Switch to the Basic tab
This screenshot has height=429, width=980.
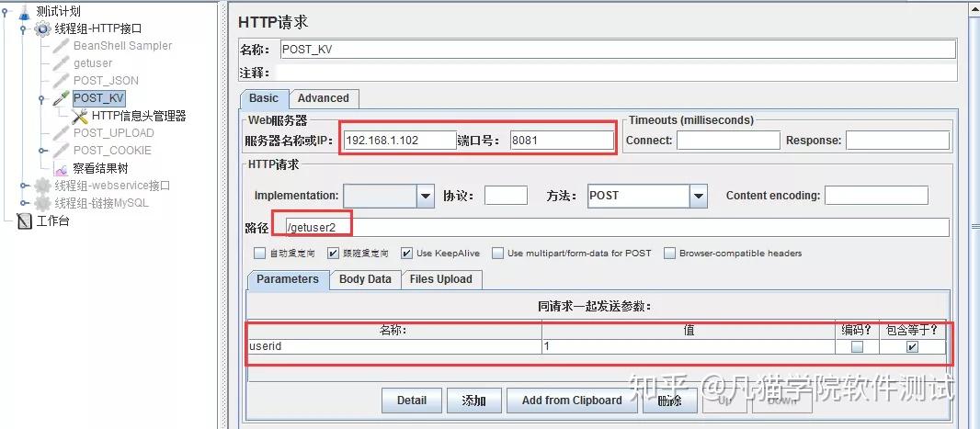point(264,98)
